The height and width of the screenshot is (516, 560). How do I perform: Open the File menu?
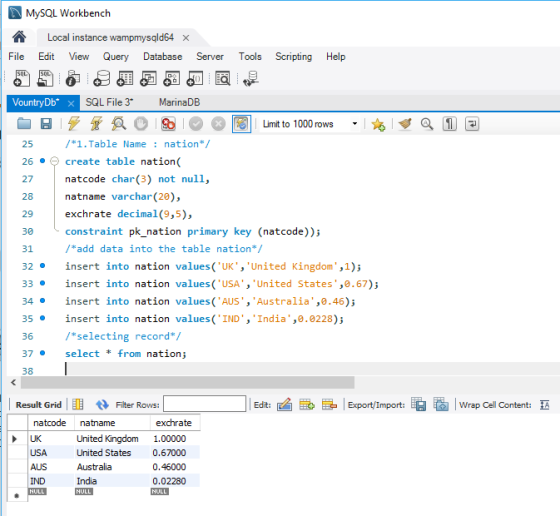pos(16,57)
